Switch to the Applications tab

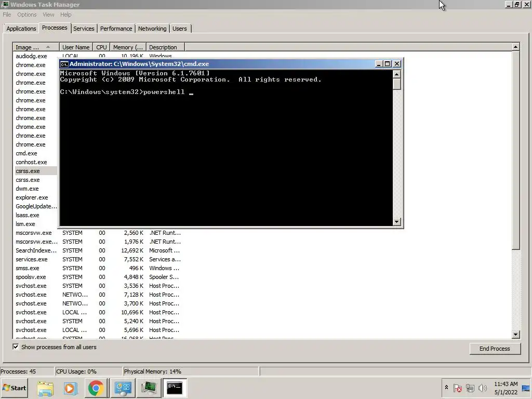point(21,29)
